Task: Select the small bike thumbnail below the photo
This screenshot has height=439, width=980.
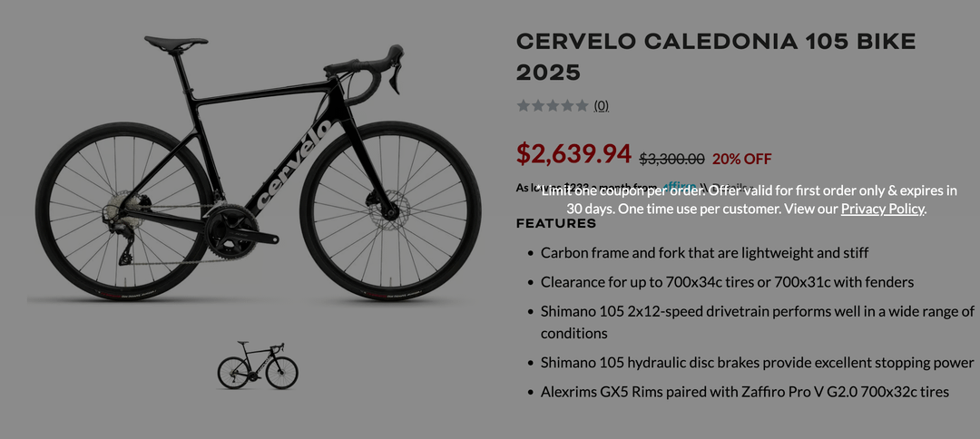Action: pyautogui.click(x=258, y=365)
